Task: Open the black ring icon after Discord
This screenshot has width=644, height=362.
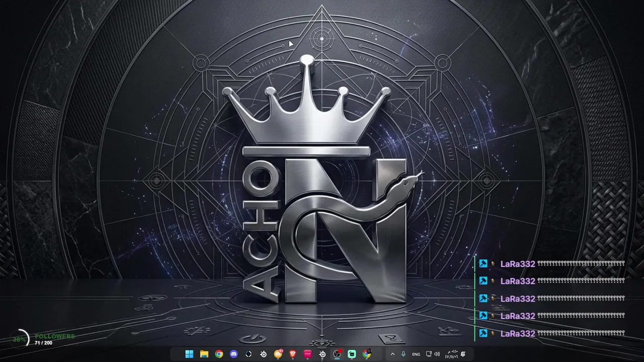Action: click(x=249, y=354)
